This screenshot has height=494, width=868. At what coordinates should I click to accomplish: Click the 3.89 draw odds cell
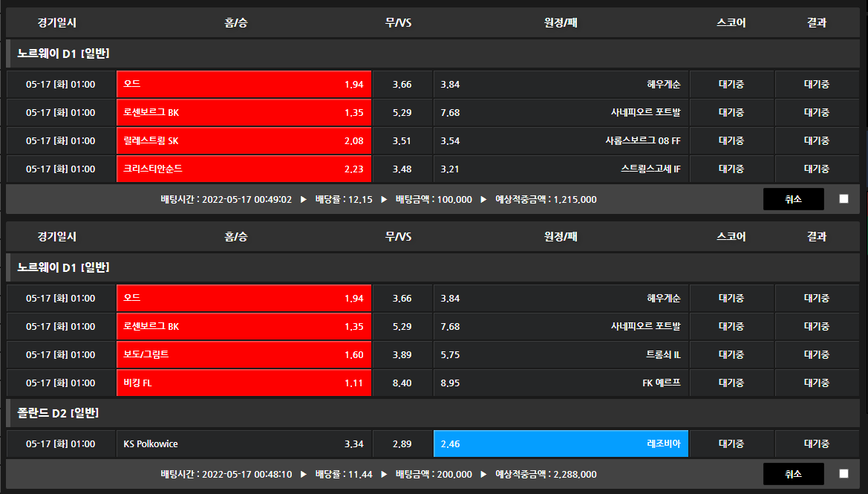point(402,354)
